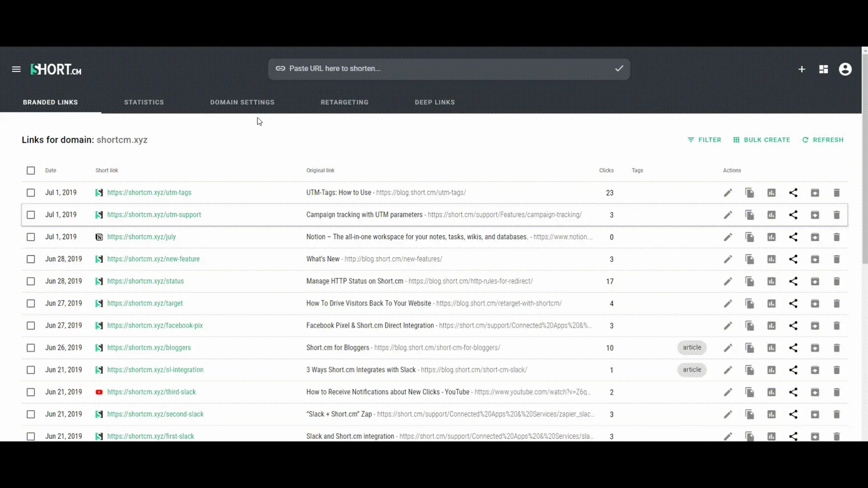The height and width of the screenshot is (488, 868).
Task: Check the utm-support row checkbox
Action: click(x=31, y=215)
